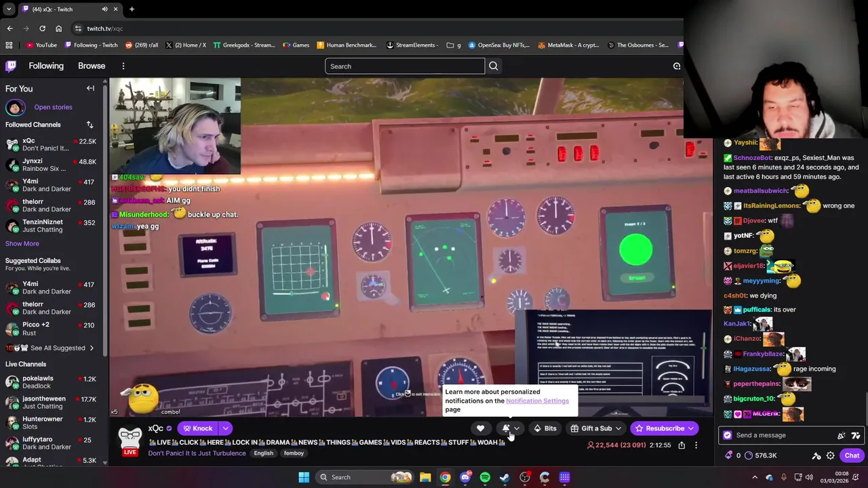Open Steam from the taskbar

[505, 477]
